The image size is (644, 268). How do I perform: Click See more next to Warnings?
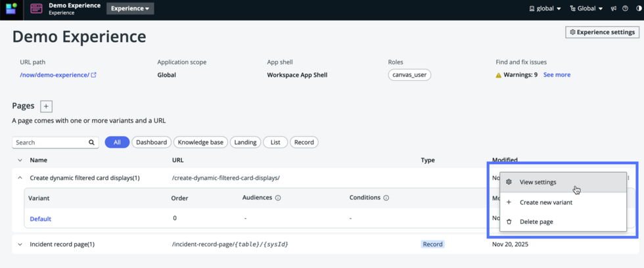pos(557,75)
